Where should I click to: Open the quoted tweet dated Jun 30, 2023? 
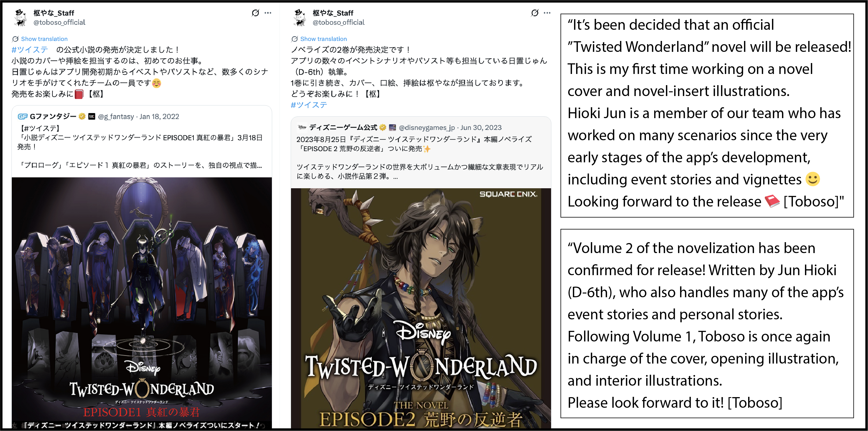coord(421,152)
